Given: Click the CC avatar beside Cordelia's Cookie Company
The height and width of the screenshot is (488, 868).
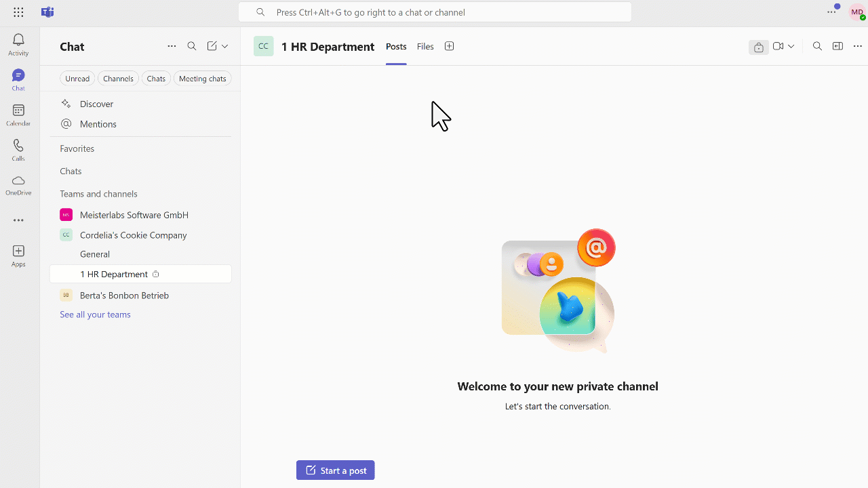Looking at the screenshot, I should click(x=66, y=235).
